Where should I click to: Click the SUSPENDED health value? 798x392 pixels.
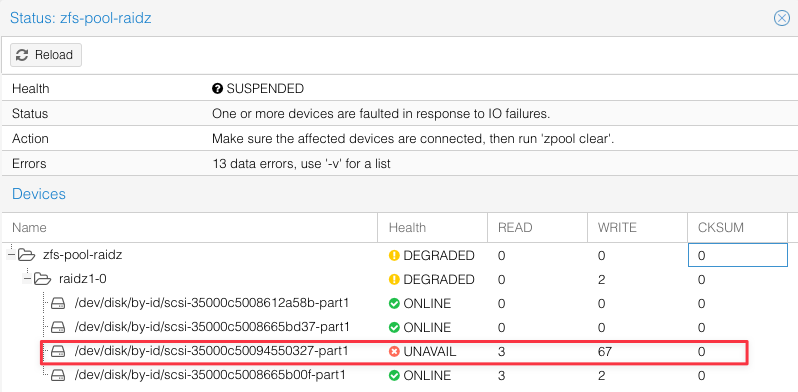pyautogui.click(x=265, y=89)
